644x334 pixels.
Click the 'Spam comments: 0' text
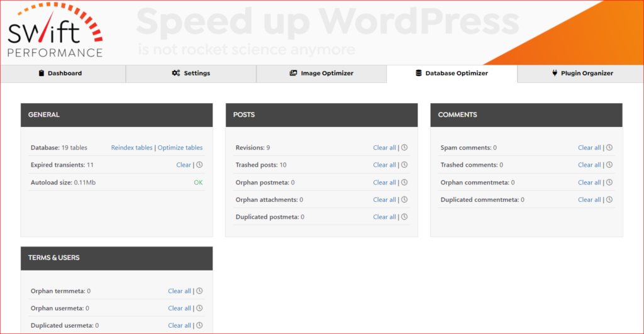click(x=469, y=147)
